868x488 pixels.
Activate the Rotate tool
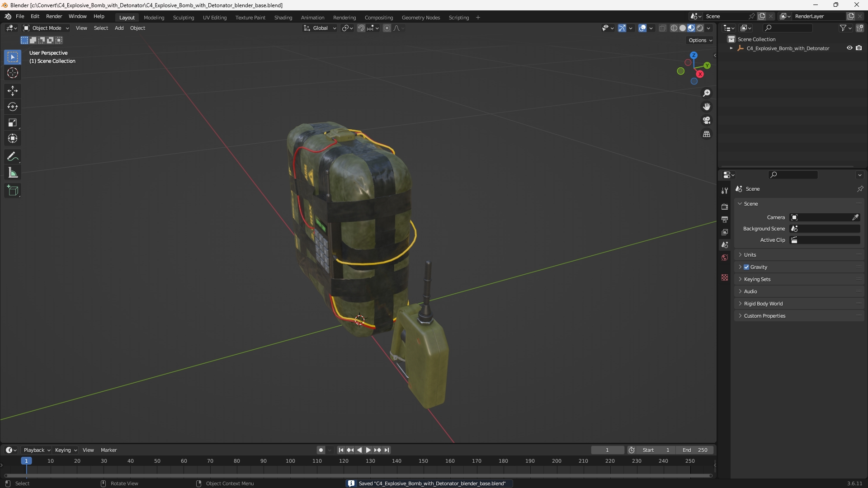pyautogui.click(x=13, y=107)
